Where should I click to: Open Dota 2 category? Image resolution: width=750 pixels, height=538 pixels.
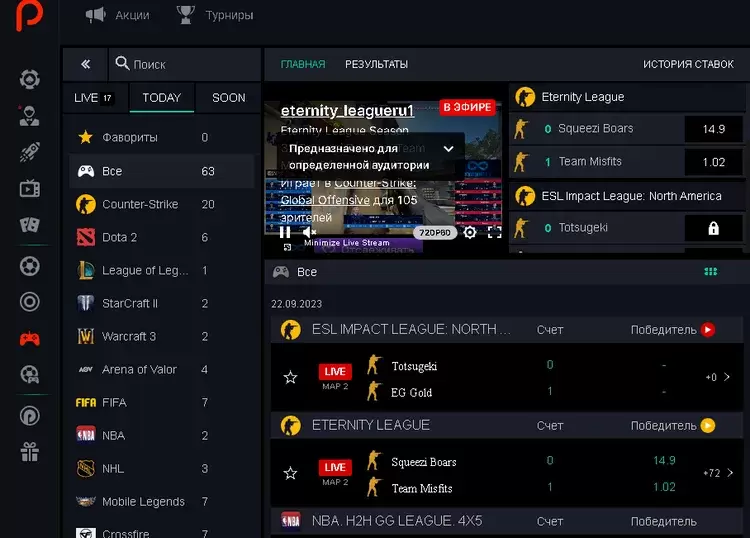pos(120,237)
